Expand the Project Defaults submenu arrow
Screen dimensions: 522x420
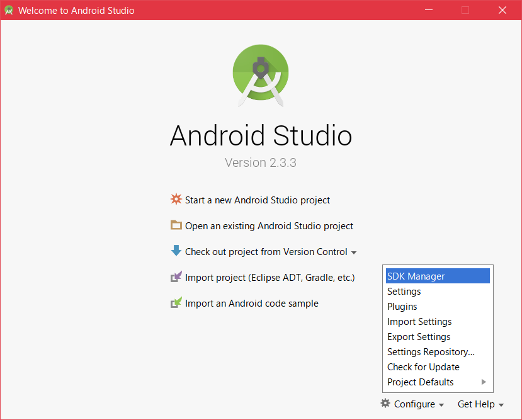coord(484,382)
